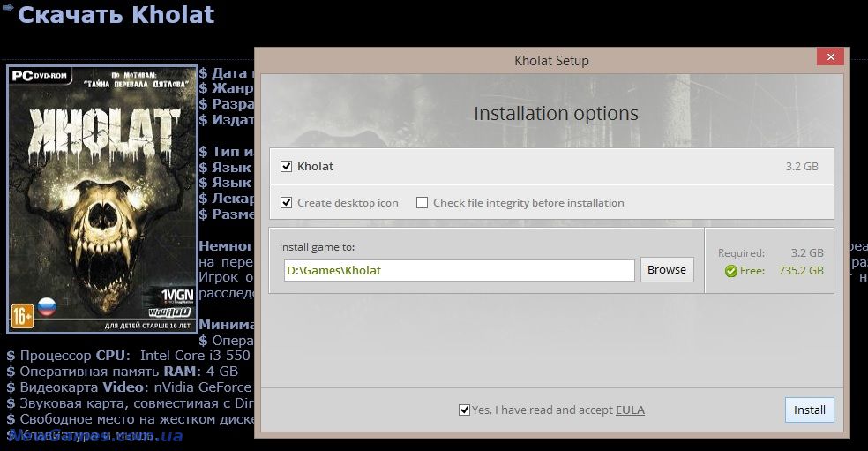Screen dimensions: 868x451
Task: Toggle the Create desktop icon checkbox
Action: pos(286,203)
